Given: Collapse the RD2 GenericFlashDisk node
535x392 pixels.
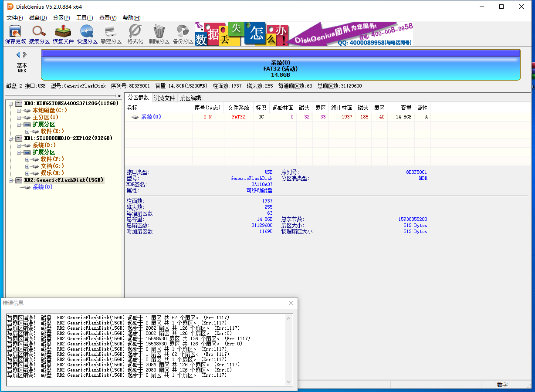Looking at the screenshot, I should pos(10,180).
